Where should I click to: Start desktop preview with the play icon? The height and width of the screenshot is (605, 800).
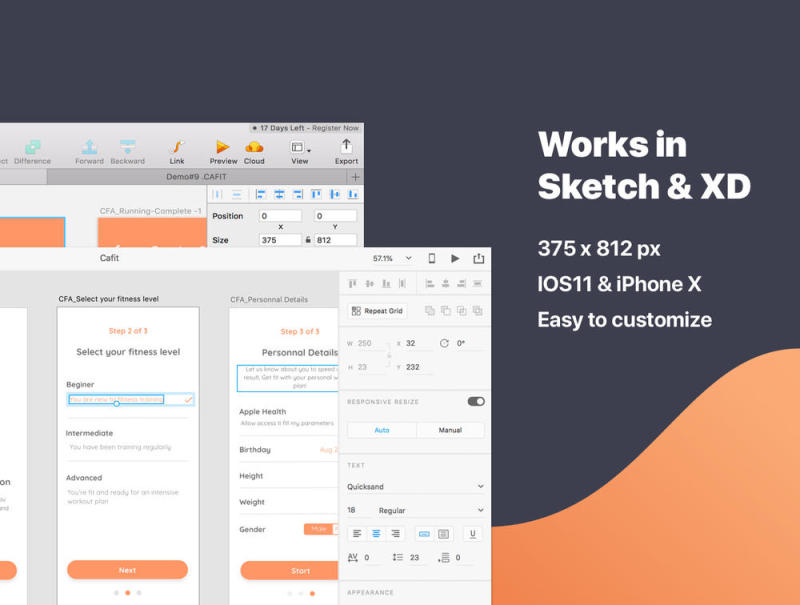pos(455,258)
